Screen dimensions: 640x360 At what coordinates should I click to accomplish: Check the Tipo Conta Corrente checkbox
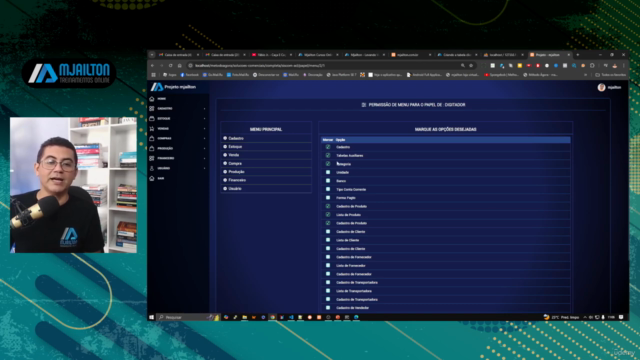pyautogui.click(x=328, y=189)
